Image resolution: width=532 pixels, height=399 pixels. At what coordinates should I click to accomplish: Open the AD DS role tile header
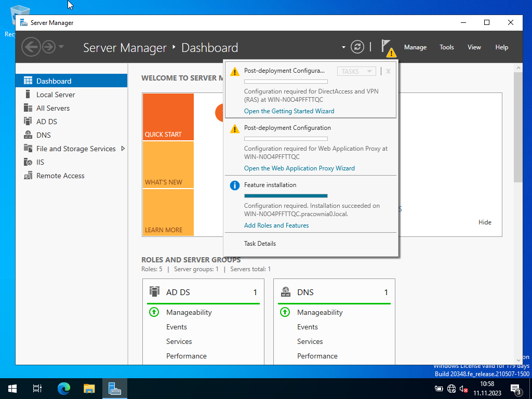coord(203,292)
